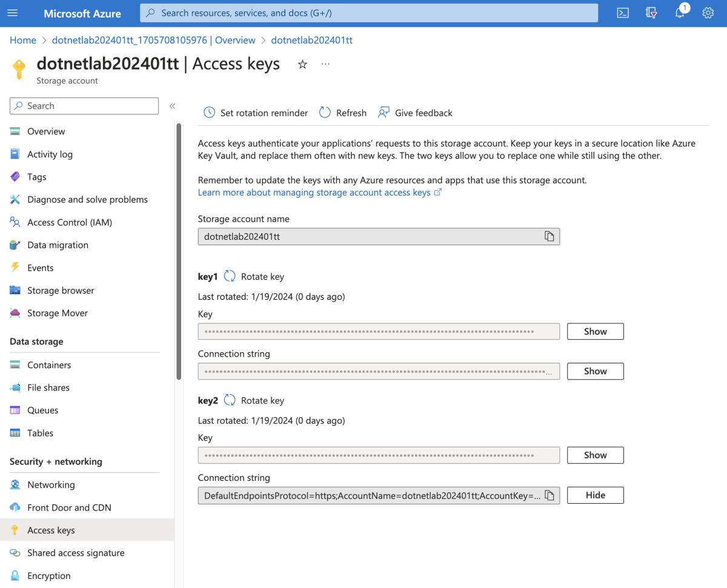
Task: Click the "Data storage" heading
Action: coord(36,342)
